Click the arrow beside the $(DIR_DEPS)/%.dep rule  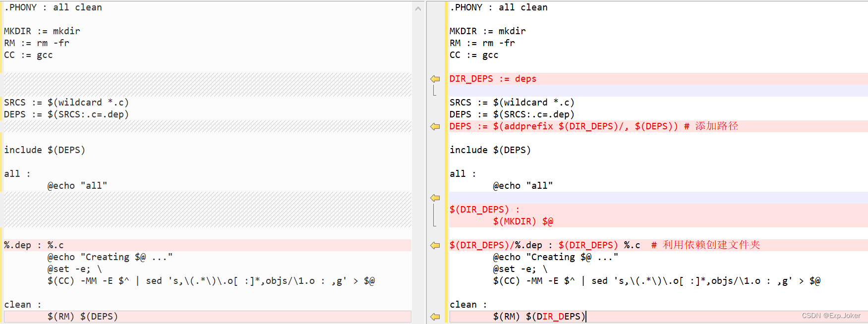(435, 246)
